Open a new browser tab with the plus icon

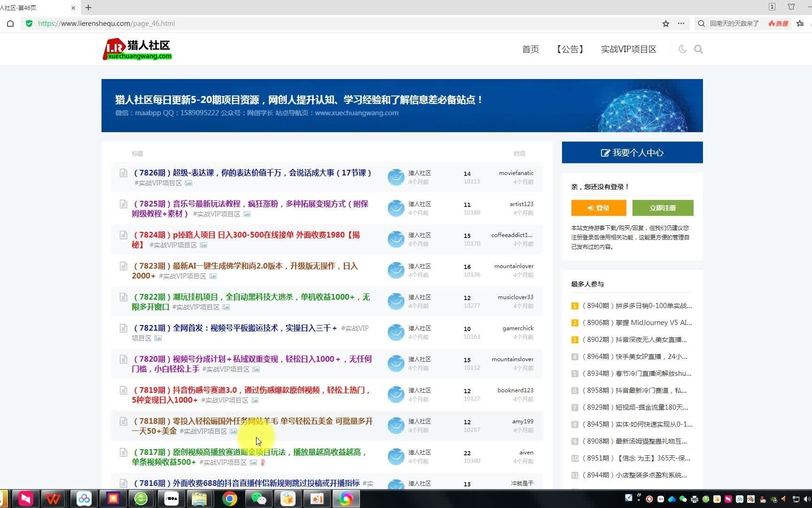pos(88,8)
